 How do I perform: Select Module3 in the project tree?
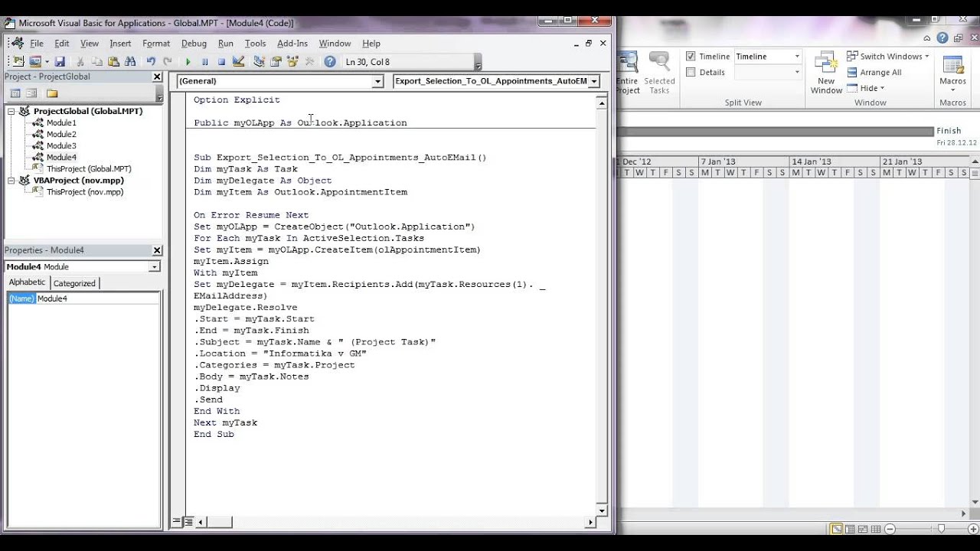[x=61, y=145]
